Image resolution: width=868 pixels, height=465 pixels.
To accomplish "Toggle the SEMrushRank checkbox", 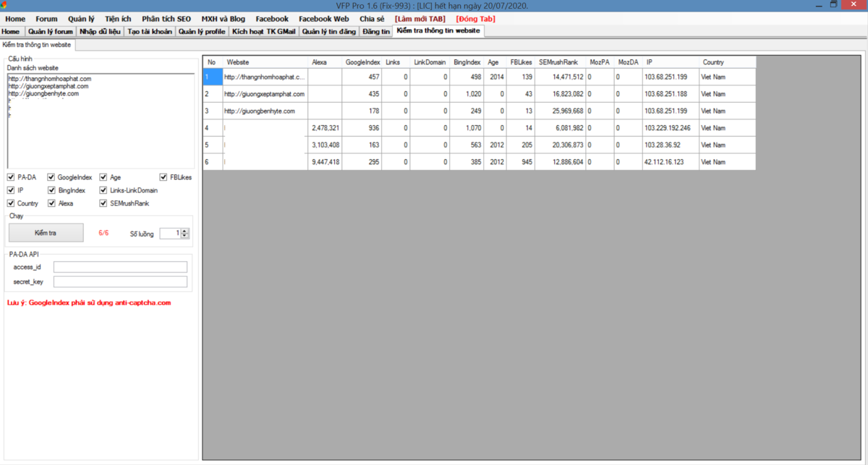I will coord(104,204).
